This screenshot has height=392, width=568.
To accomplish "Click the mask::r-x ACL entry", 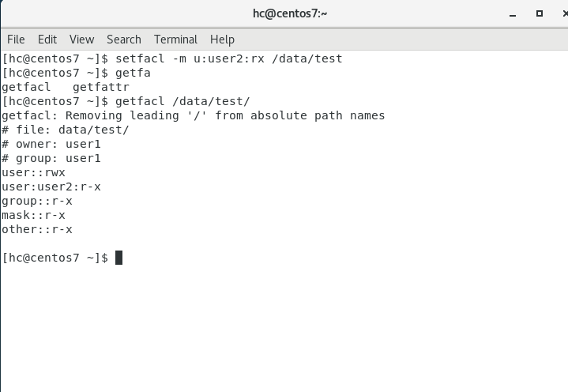I will pyautogui.click(x=34, y=215).
